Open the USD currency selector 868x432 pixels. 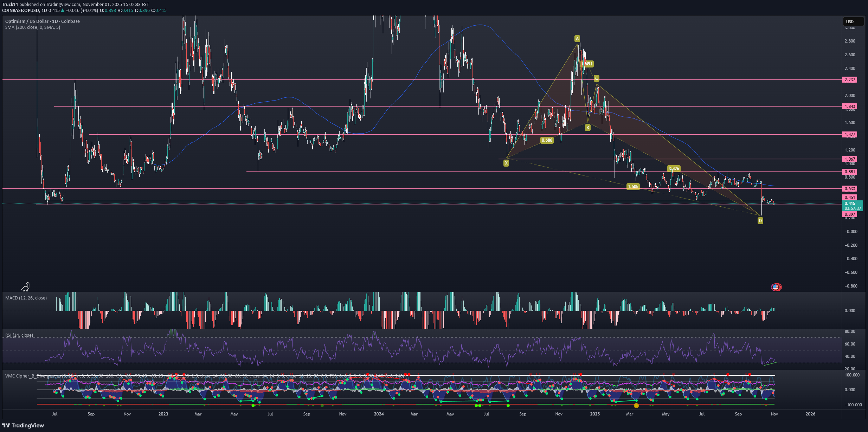click(x=853, y=22)
